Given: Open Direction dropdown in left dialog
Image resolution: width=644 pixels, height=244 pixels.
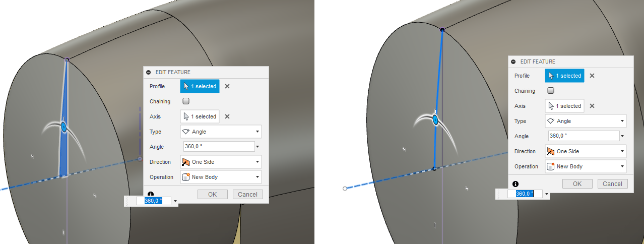Looking at the screenshot, I should tap(221, 162).
